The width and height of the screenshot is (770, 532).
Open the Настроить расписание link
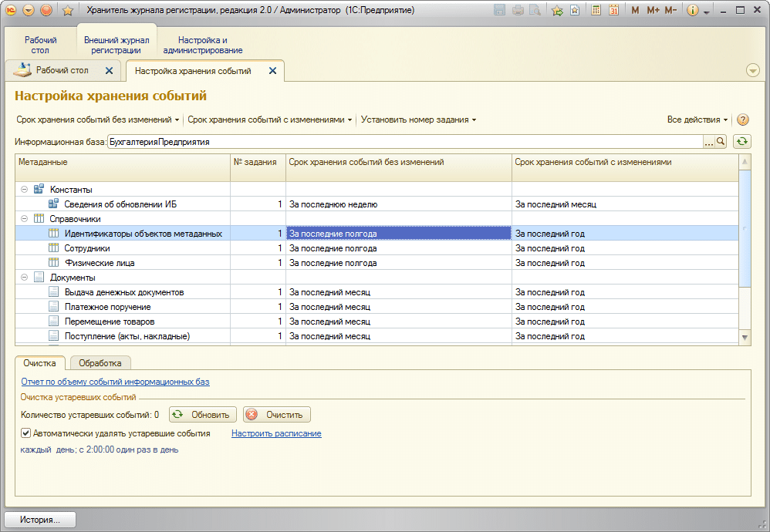tap(276, 433)
